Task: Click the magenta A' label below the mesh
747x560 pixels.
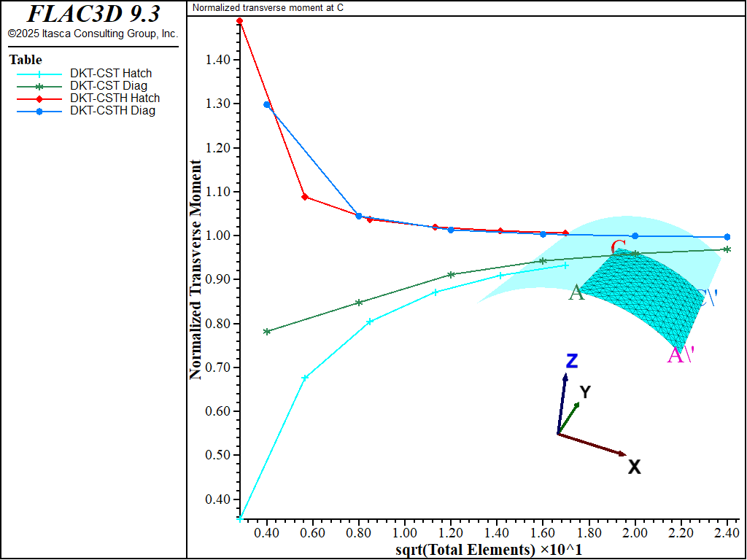Action: (x=680, y=356)
